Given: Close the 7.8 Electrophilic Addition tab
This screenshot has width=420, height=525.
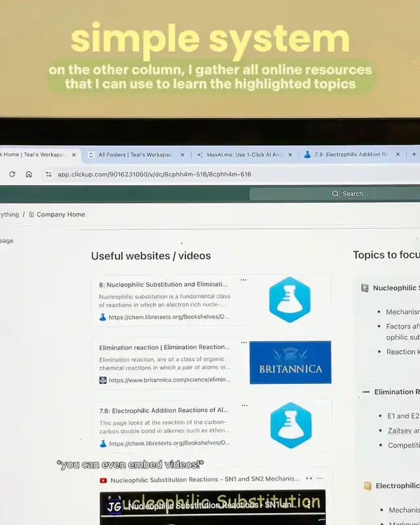Looking at the screenshot, I should click(398, 155).
